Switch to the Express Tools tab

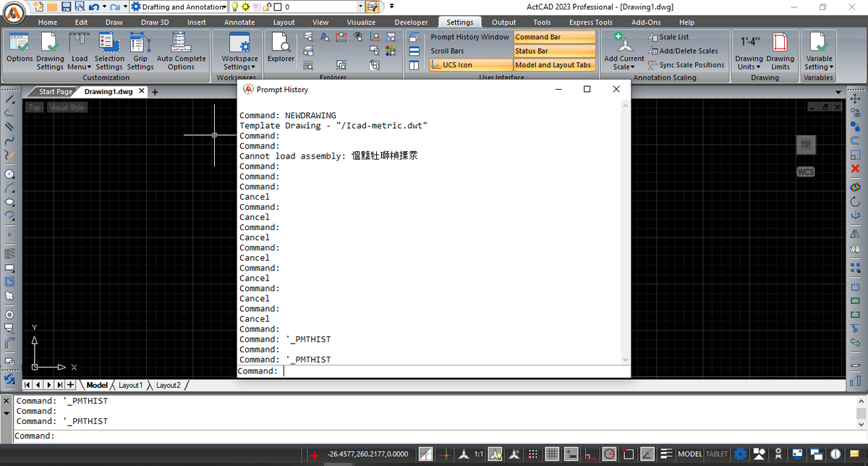pyautogui.click(x=590, y=22)
